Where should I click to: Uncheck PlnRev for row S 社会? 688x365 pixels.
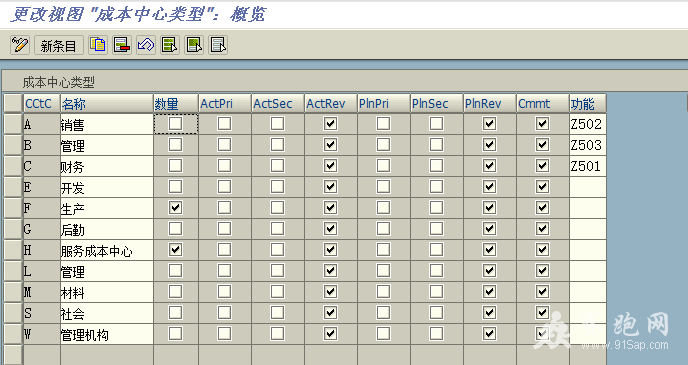click(x=489, y=313)
